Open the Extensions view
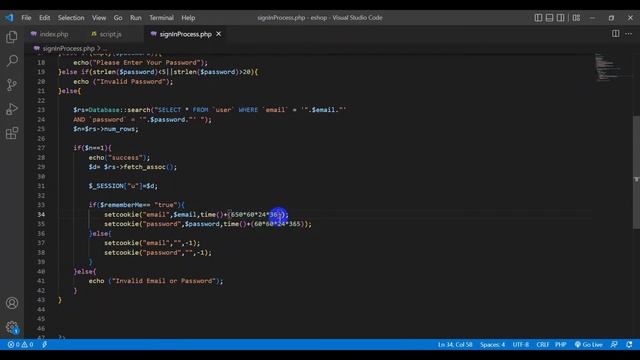The width and height of the screenshot is (640, 360). point(12,133)
